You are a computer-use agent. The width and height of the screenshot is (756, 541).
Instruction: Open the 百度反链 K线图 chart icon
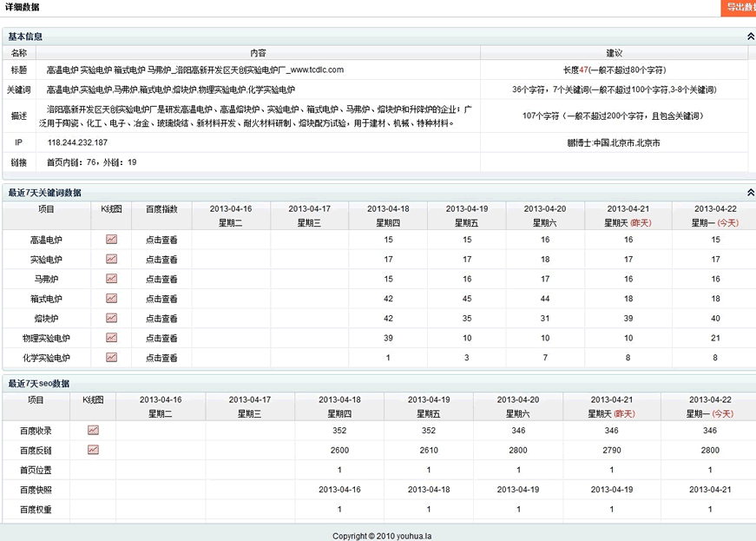tap(92, 451)
